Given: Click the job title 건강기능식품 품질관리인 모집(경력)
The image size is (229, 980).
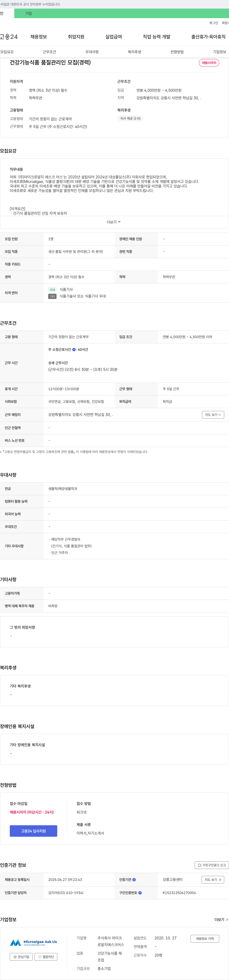Looking at the screenshot, I should tap(50, 62).
